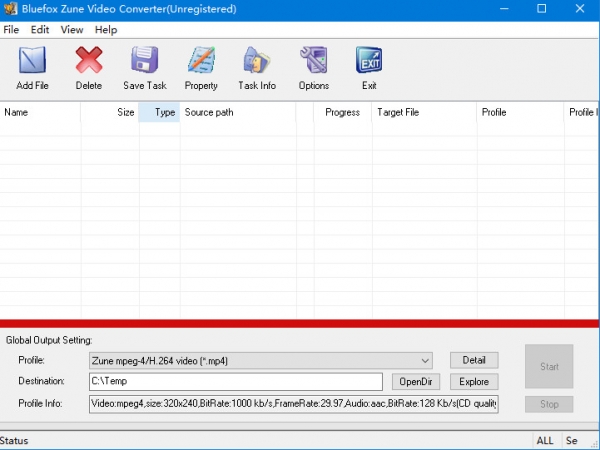Click the Profile column header
This screenshot has height=450, width=600.
point(520,112)
